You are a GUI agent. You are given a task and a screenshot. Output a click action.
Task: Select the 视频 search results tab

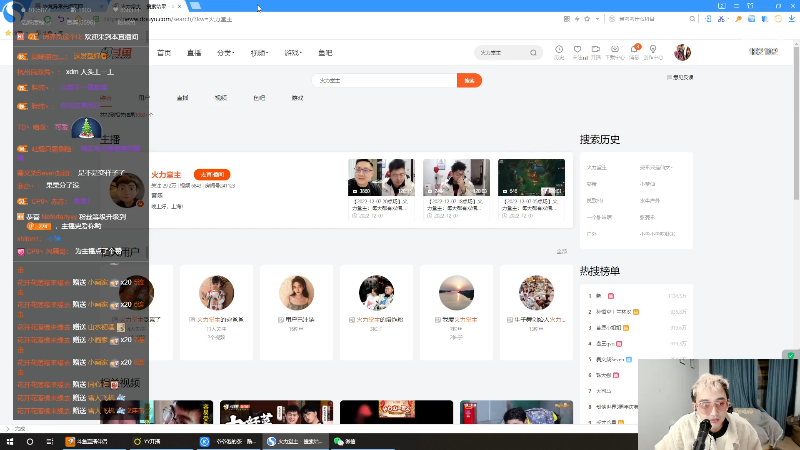(x=221, y=97)
